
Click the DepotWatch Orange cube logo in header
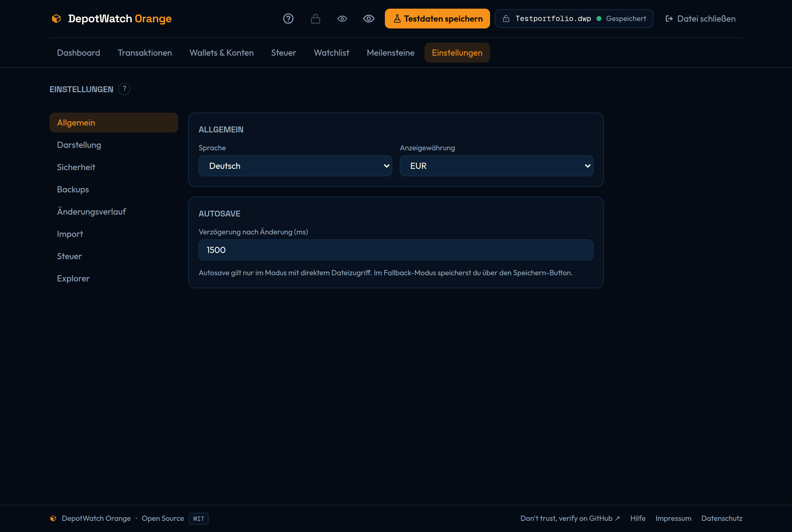(x=56, y=19)
